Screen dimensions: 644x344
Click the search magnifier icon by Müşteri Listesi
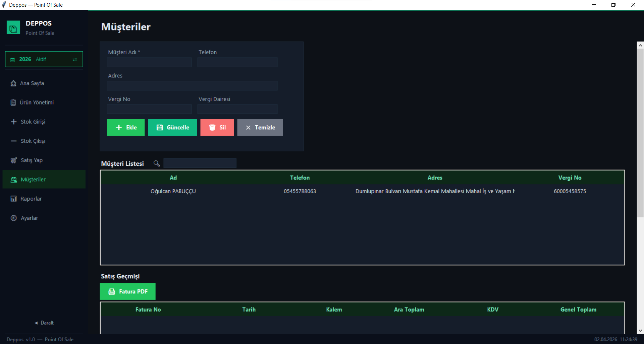157,163
